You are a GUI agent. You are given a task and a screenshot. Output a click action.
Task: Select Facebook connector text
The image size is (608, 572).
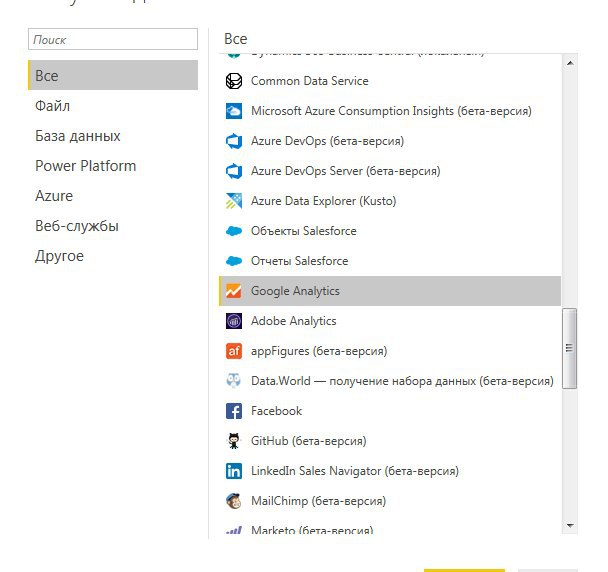[276, 411]
